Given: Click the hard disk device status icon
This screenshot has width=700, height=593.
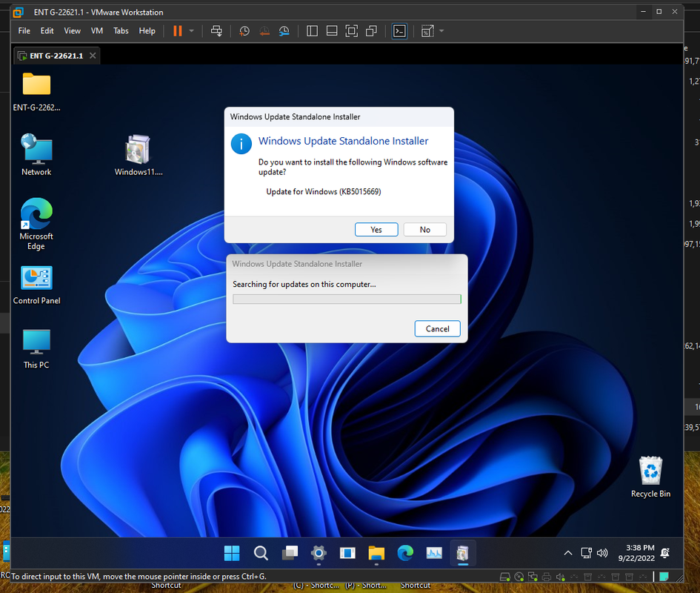Looking at the screenshot, I should (x=505, y=577).
